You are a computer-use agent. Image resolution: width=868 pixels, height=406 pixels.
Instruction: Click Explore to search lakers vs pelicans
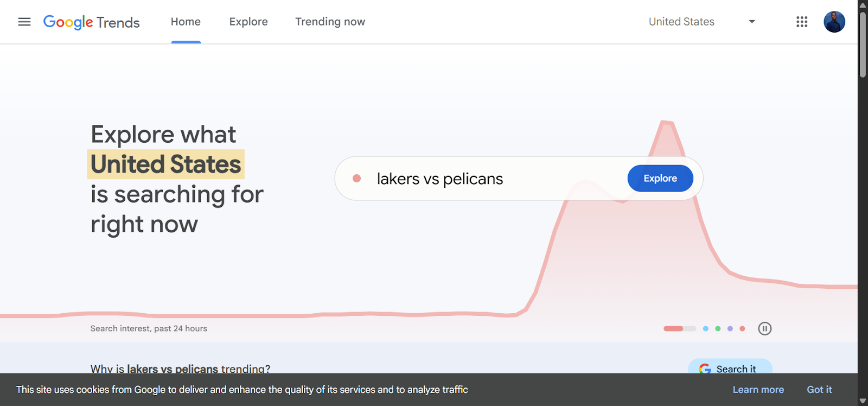pyautogui.click(x=660, y=178)
